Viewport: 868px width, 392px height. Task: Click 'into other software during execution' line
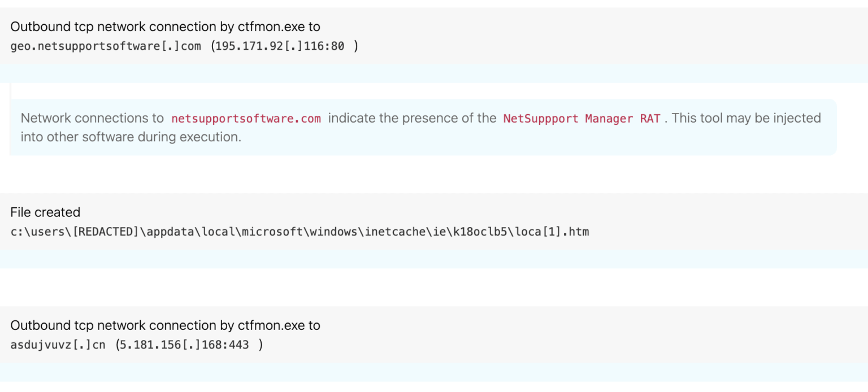click(x=131, y=137)
